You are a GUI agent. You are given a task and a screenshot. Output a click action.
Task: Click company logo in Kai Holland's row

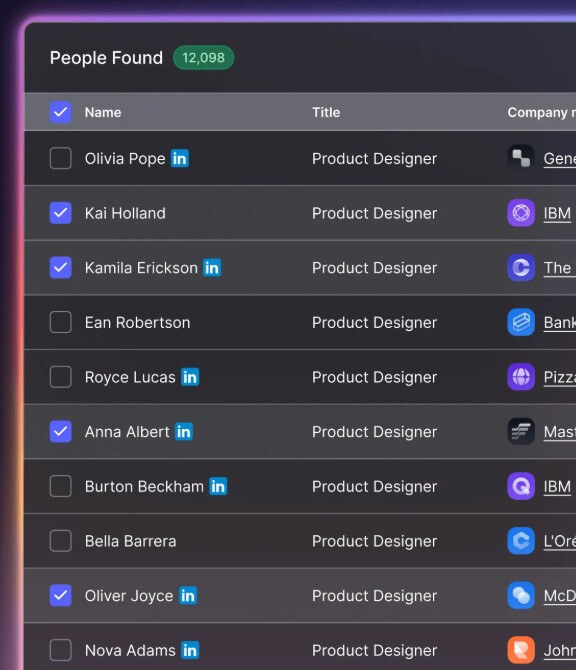521,213
